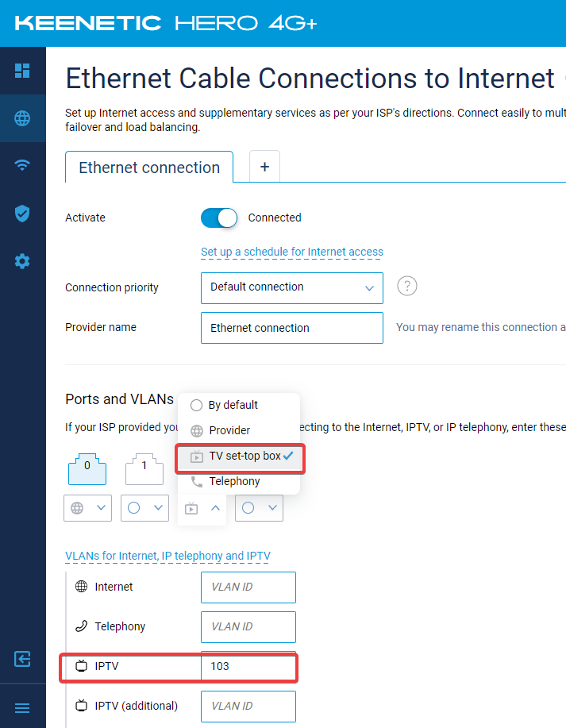The height and width of the screenshot is (728, 566).
Task: Click the IPTV VLAN ID field
Action: click(248, 666)
